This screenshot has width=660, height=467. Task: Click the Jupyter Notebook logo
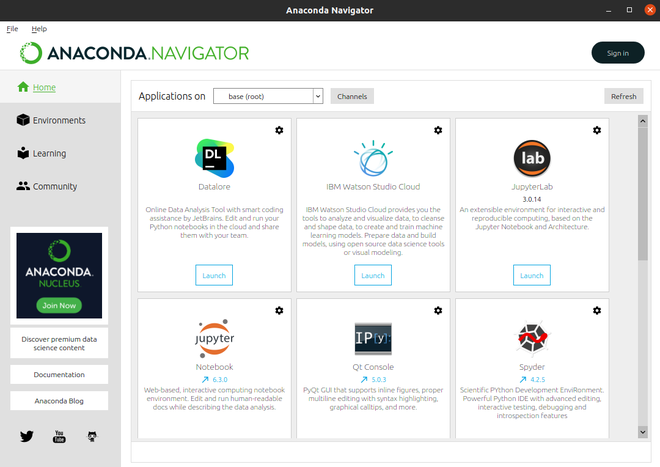coord(214,339)
